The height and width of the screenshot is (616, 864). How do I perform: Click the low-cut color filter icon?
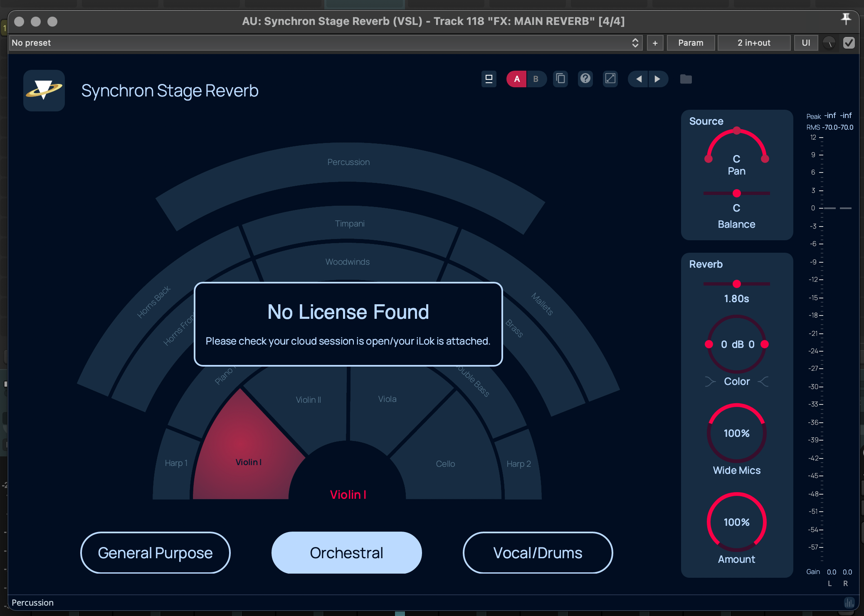(x=711, y=382)
